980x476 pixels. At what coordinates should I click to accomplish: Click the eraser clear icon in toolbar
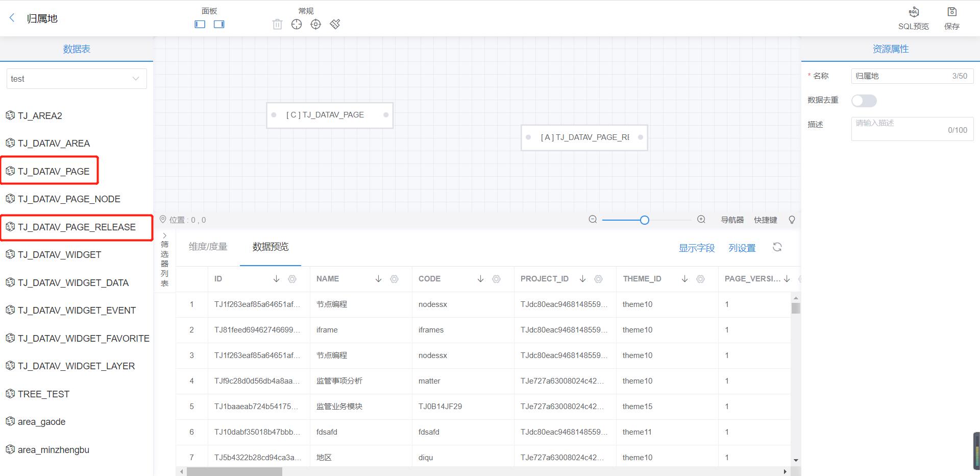coord(335,24)
